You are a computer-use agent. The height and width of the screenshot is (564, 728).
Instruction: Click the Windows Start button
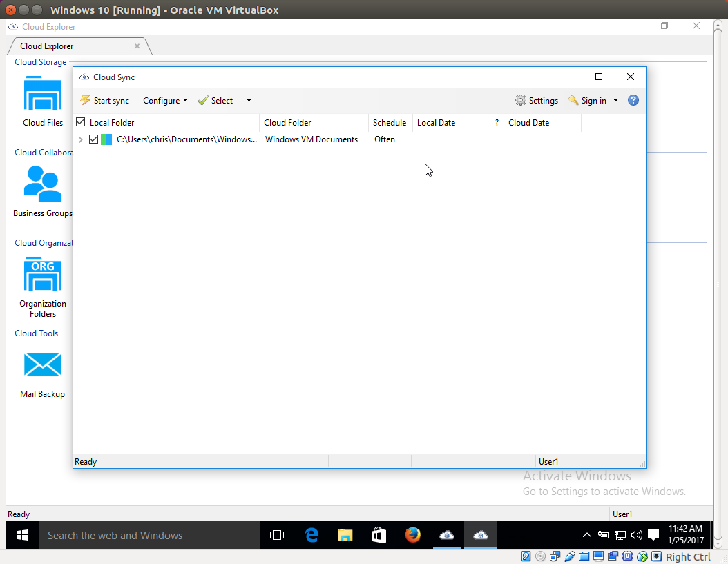(x=23, y=535)
